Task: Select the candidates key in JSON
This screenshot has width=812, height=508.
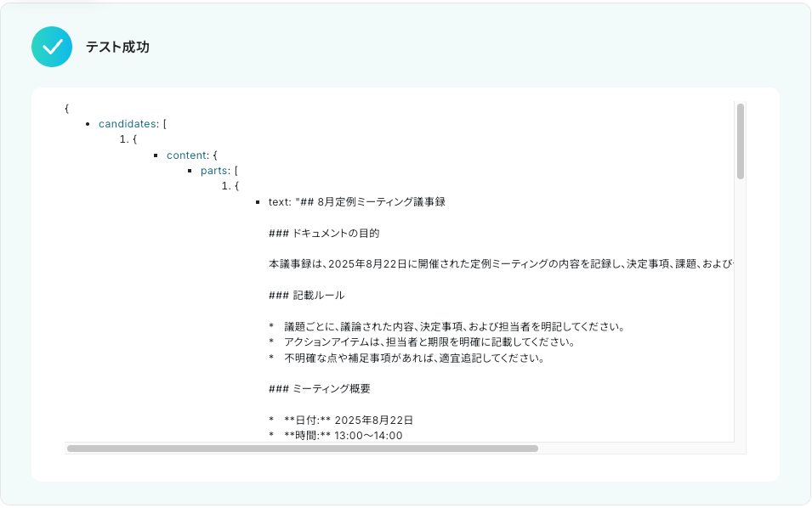Action: 128,124
